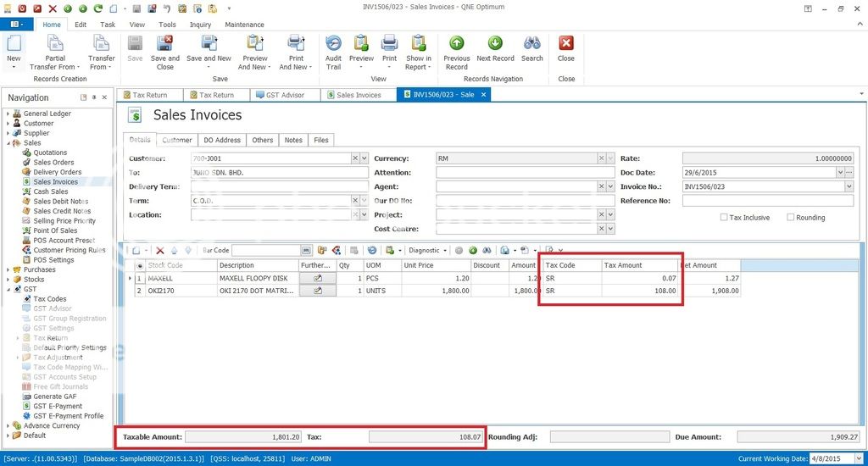Click the Further Description button for MAXELL row
Screen dimensions: 868x466
pos(318,278)
